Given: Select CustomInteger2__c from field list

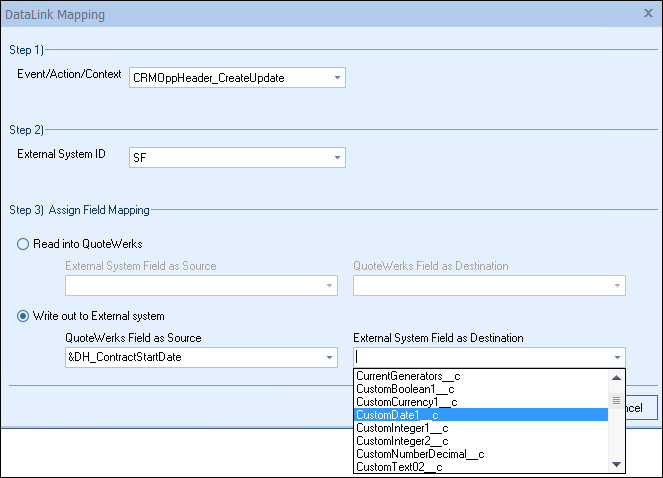Looking at the screenshot, I should 402,441.
